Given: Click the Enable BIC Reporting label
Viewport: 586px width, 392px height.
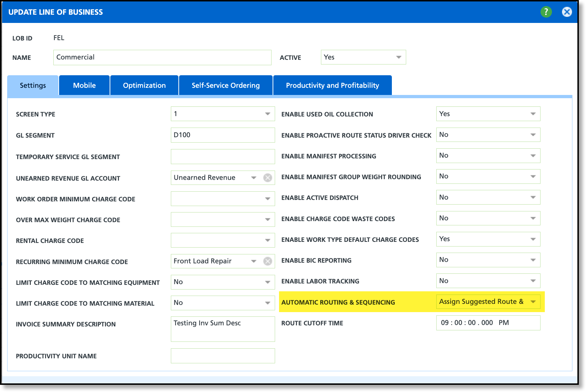Looking at the screenshot, I should click(x=317, y=260).
